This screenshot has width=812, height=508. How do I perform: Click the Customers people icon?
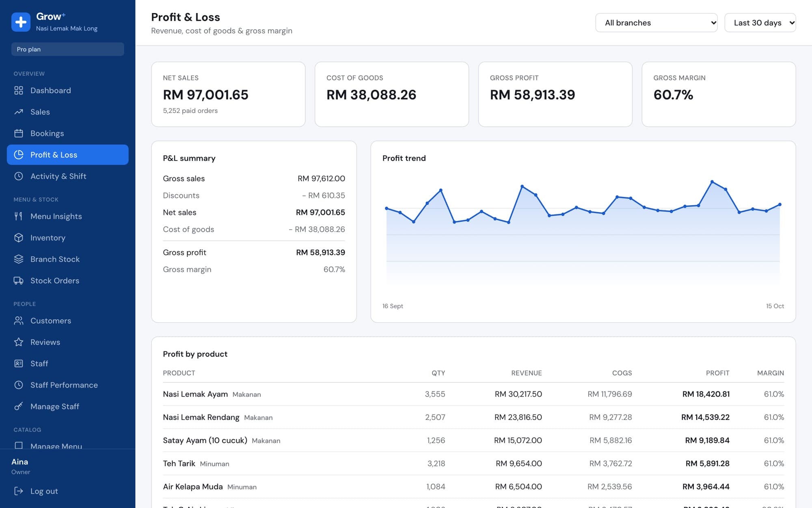[19, 321]
